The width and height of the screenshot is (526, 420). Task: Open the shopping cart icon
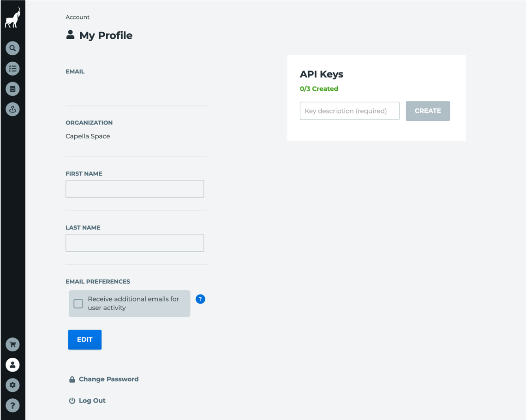tap(12, 344)
